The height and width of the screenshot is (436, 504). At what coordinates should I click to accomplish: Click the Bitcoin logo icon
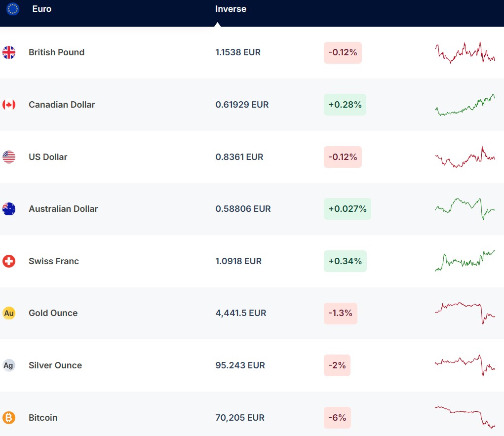point(9,418)
